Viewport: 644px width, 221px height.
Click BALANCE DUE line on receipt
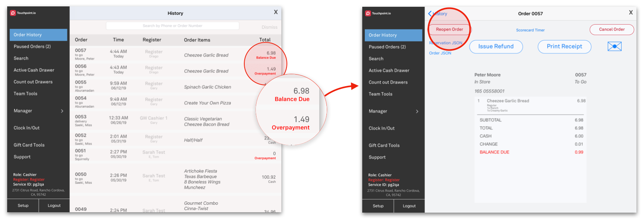tap(531, 152)
